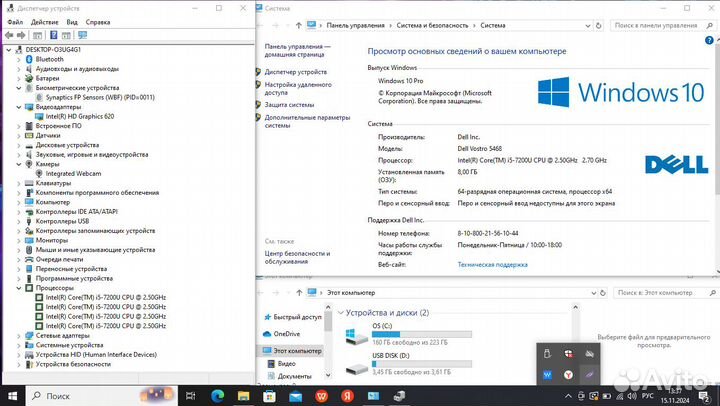Click the Yandex icon in tray overflow
This screenshot has width=720, height=406.
[x=568, y=375]
